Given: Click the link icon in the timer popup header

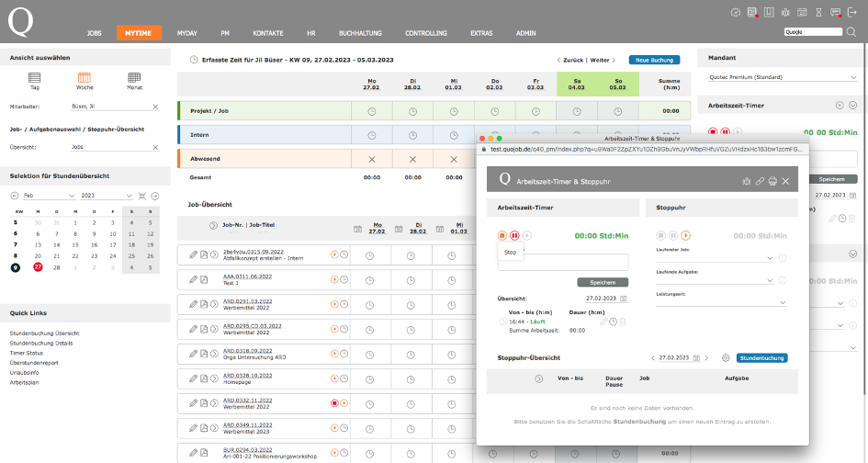Looking at the screenshot, I should (x=760, y=181).
